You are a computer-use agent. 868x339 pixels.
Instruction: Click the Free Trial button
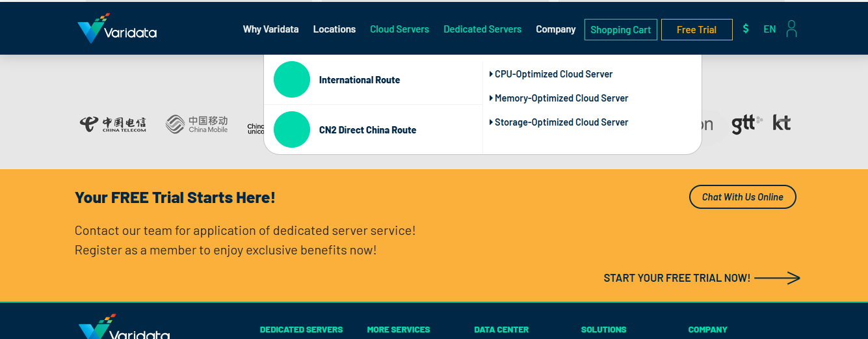click(x=697, y=30)
